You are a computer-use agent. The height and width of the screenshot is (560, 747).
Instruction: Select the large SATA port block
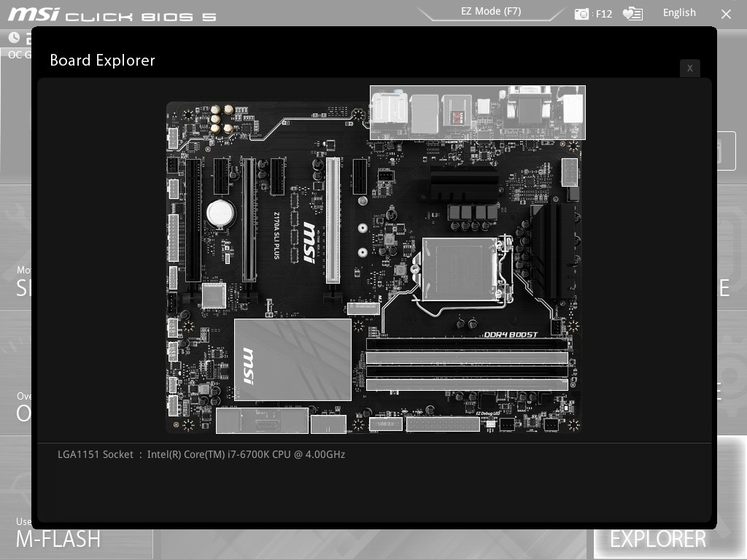click(262, 421)
